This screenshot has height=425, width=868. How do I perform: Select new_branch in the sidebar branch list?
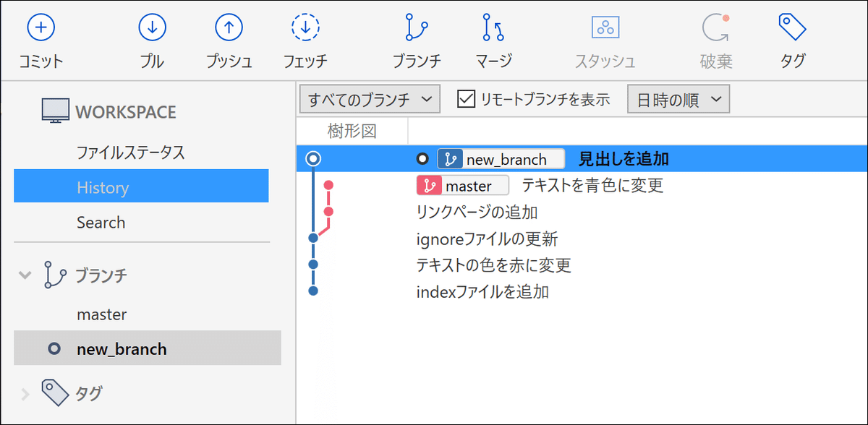[147, 349]
